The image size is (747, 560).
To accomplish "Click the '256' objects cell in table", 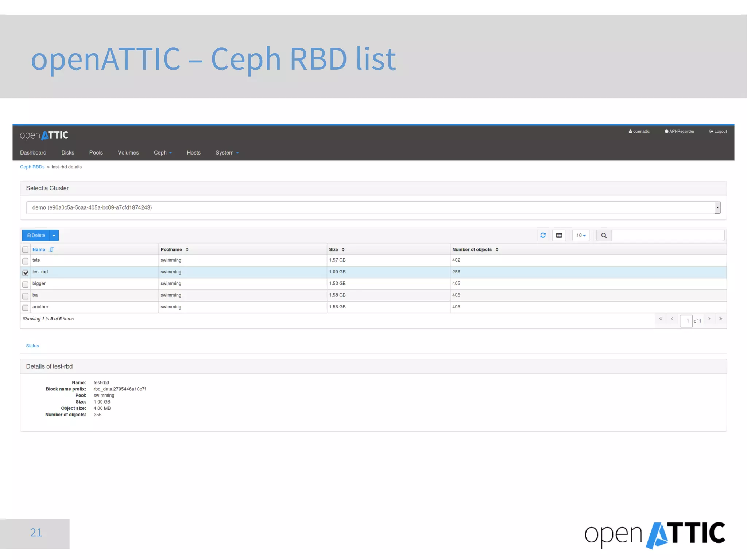I will click(456, 272).
